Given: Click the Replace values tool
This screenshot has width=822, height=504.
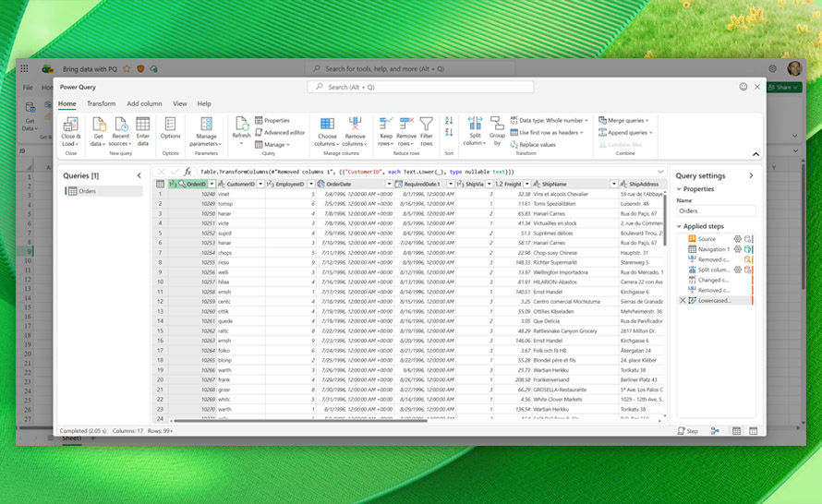Looking at the screenshot, I should coord(536,145).
